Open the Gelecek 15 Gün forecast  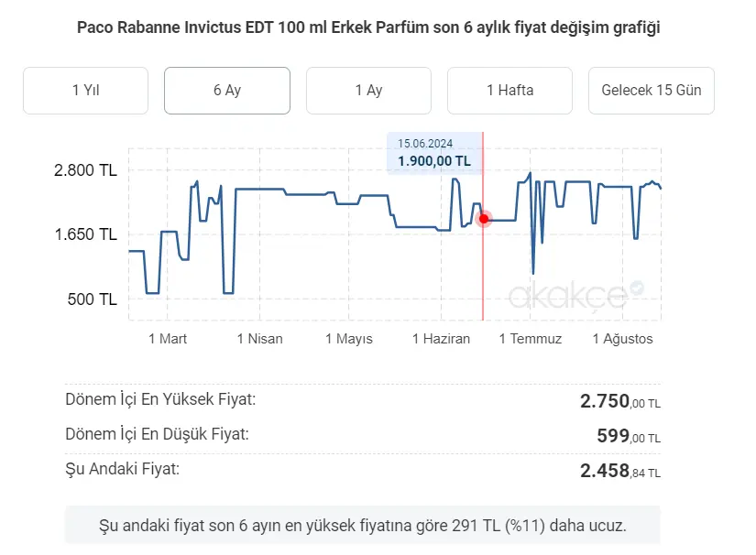click(x=652, y=91)
